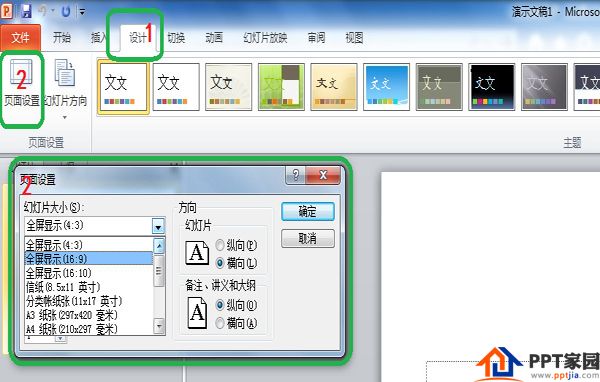The width and height of the screenshot is (600, 382).
Task: Switch to the 动画 ribbon tab
Action: [x=214, y=38]
